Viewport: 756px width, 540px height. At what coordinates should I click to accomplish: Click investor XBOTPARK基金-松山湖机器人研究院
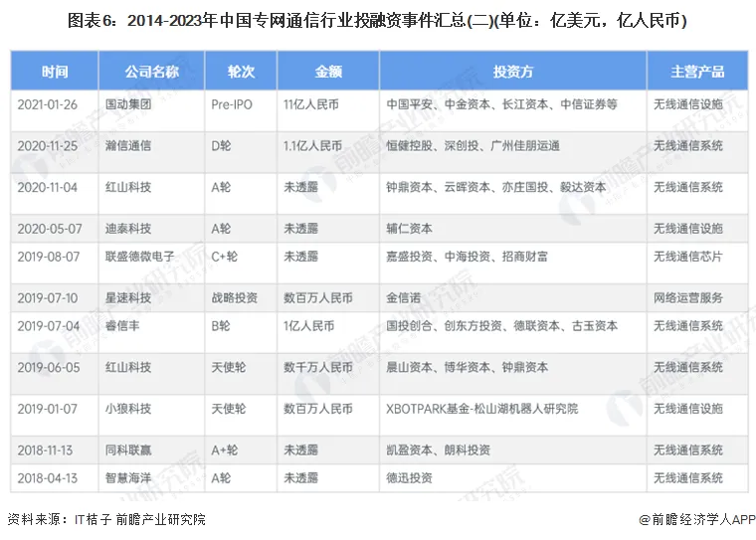click(481, 409)
